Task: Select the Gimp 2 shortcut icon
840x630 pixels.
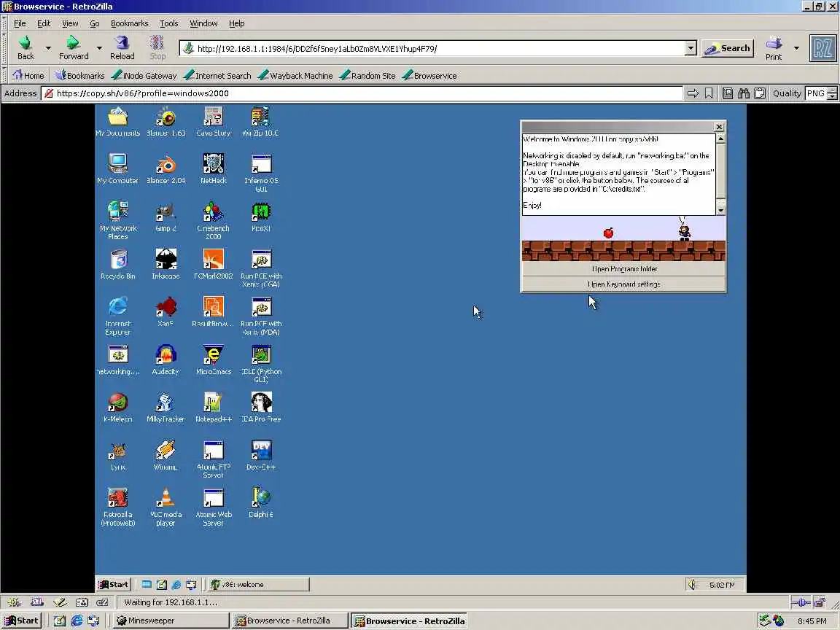Action: [x=166, y=217]
